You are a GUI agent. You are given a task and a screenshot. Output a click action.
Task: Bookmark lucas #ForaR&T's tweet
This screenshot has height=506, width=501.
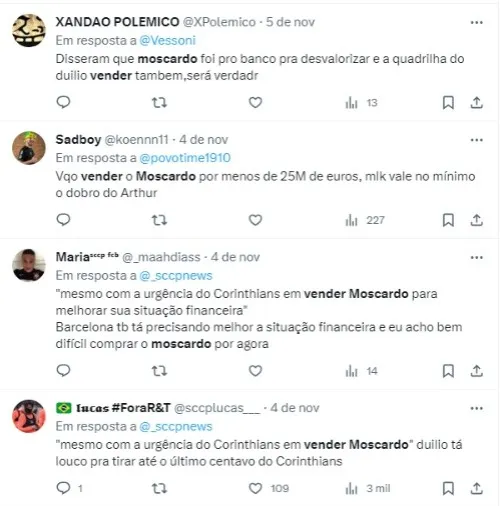tap(448, 488)
